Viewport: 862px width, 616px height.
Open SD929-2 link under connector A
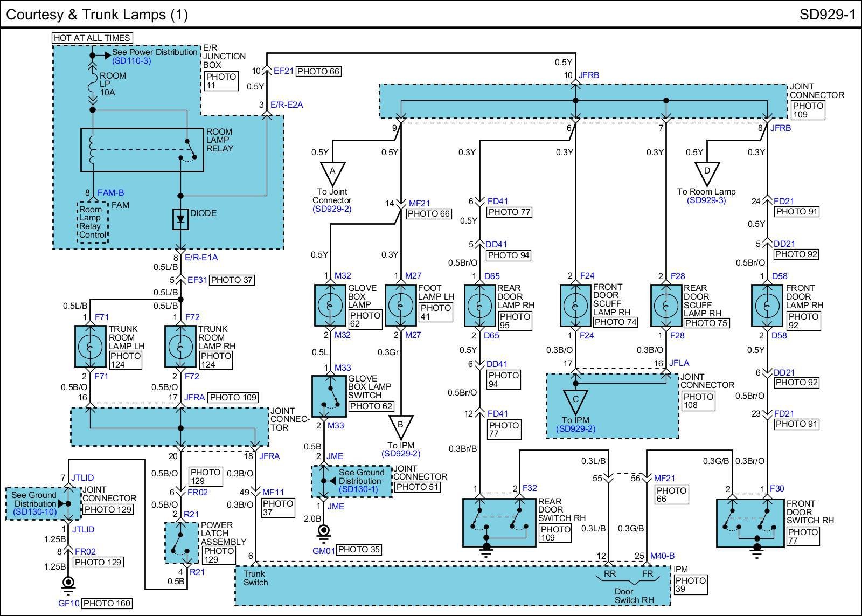332,209
